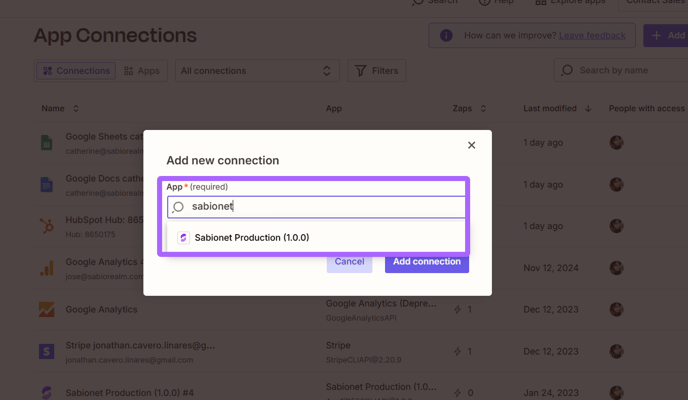Click the Dec 12, 2023 date for Stripe
Screen dimensions: 688x400
[551, 351]
